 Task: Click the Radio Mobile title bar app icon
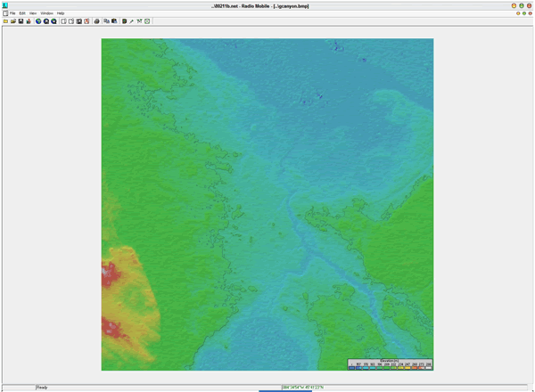pyautogui.click(x=4, y=5)
